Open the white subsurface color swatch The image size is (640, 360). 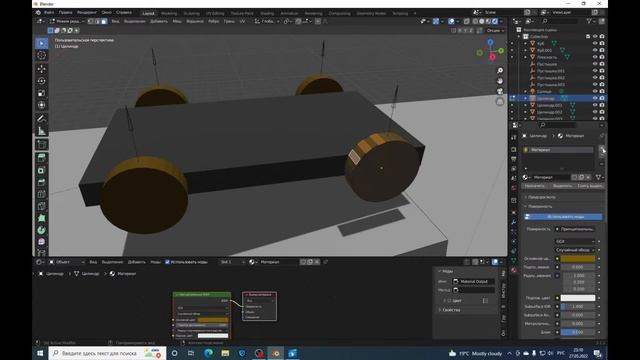click(578, 298)
